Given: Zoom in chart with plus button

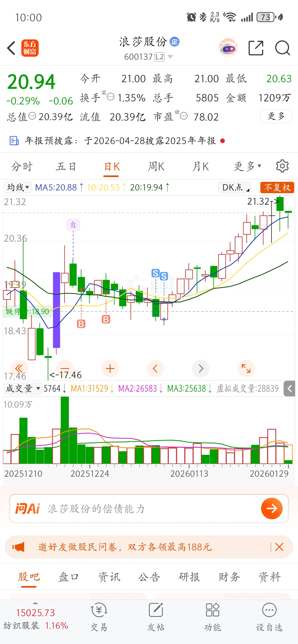Looking at the screenshot, I should [110, 368].
